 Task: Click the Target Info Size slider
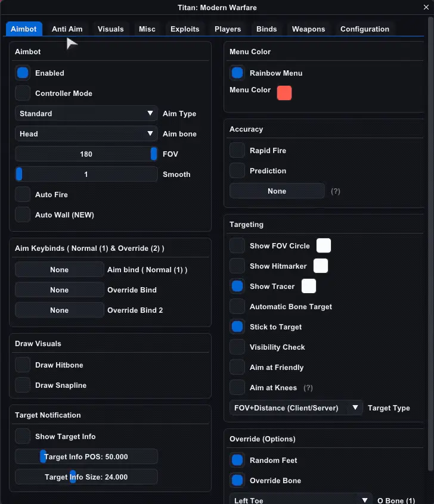(x=86, y=477)
